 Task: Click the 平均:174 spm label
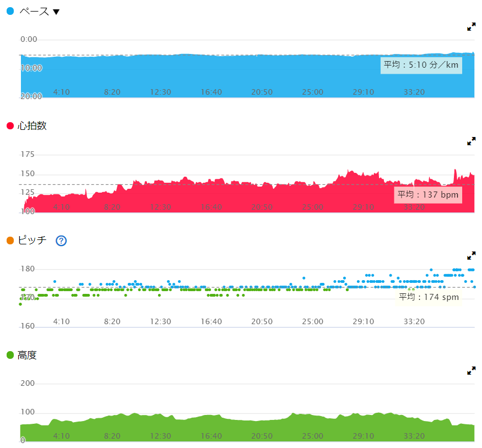pos(429,297)
